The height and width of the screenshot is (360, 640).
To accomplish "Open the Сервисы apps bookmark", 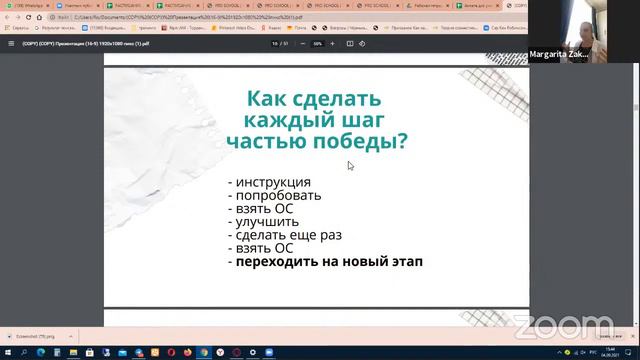I will click(x=17, y=28).
